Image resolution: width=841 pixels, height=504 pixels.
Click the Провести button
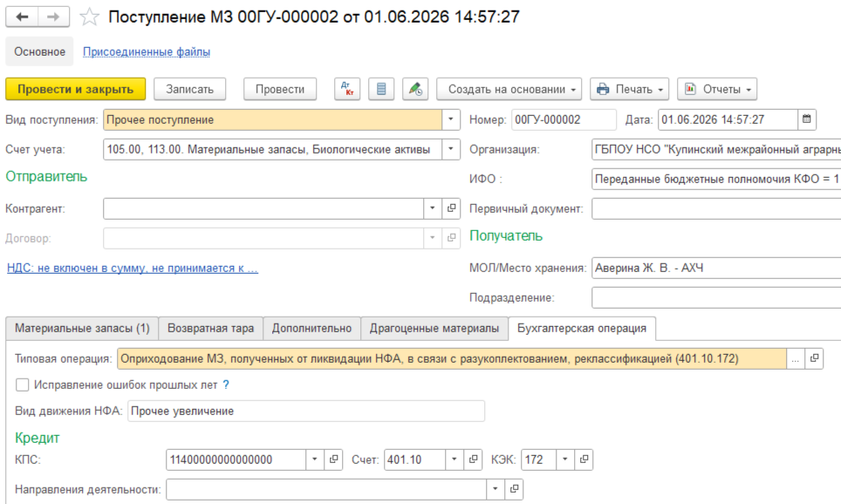click(280, 89)
